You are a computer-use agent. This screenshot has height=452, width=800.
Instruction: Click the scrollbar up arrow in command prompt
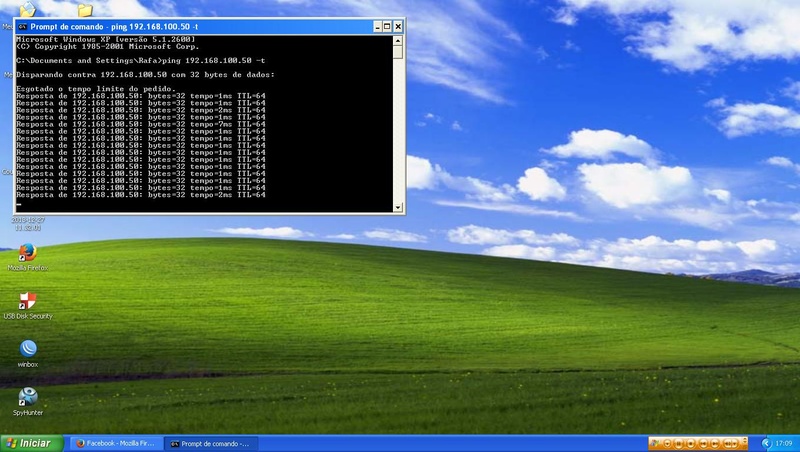[398, 40]
